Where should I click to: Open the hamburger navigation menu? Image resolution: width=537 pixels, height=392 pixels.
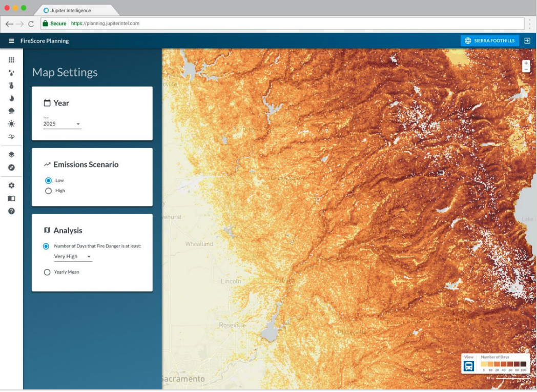click(11, 40)
